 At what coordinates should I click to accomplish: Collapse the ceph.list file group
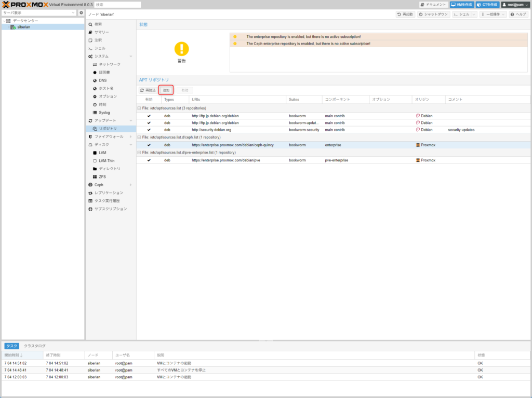pyautogui.click(x=139, y=138)
